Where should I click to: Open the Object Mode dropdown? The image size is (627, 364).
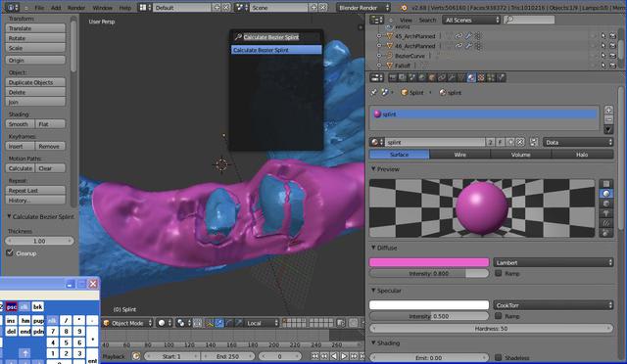(127, 323)
